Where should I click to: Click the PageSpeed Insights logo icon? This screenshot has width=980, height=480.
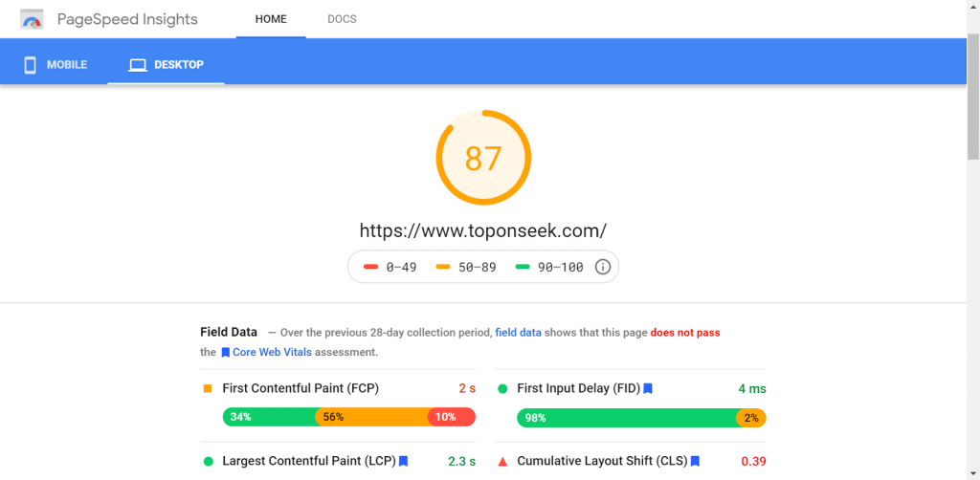[32, 19]
